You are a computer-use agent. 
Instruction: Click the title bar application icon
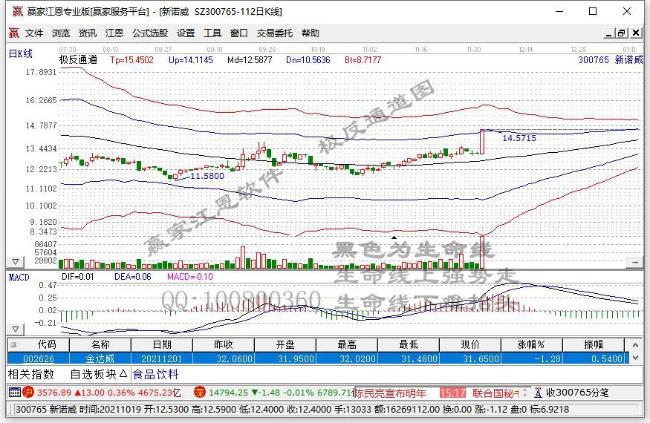click(x=17, y=11)
